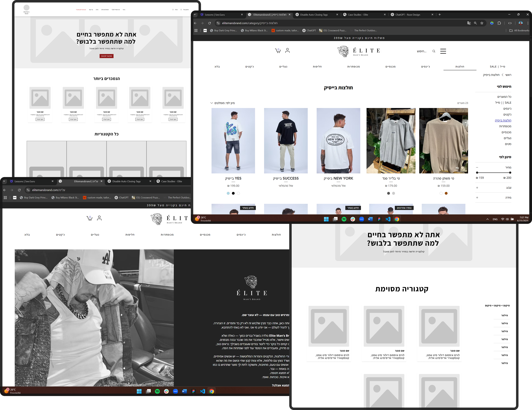Open מכנסיים nav item on category page

390,67
